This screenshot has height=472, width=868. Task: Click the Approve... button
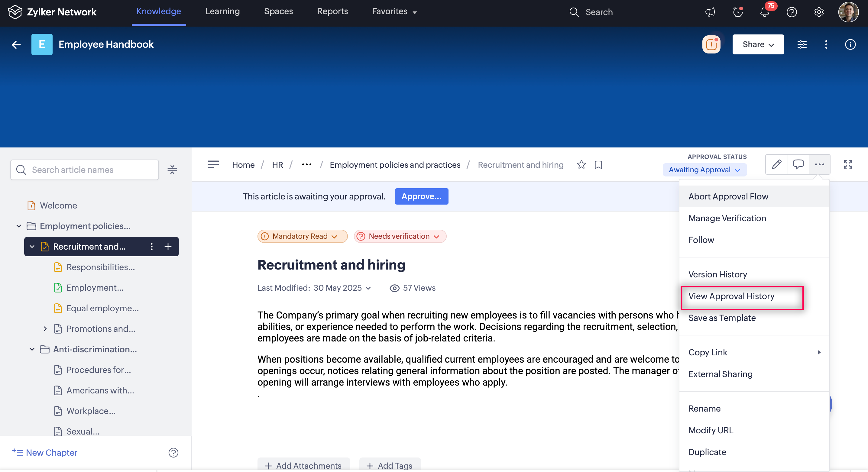coord(421,196)
